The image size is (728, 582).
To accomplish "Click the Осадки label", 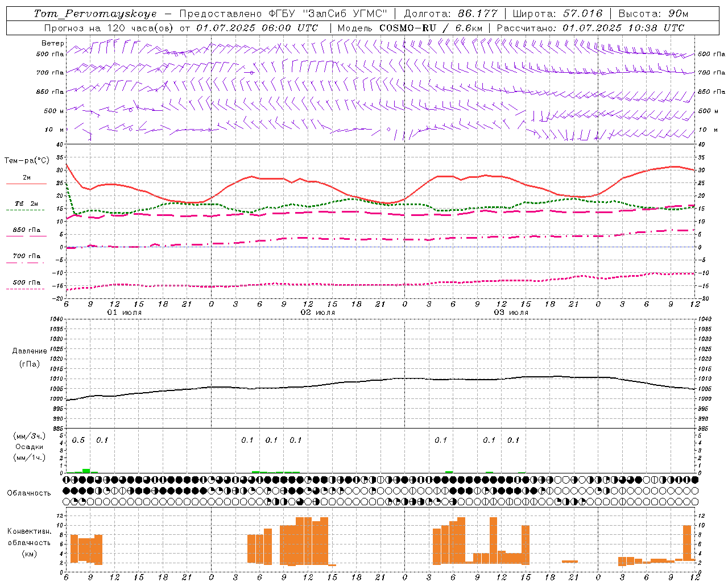I will click(x=30, y=447).
